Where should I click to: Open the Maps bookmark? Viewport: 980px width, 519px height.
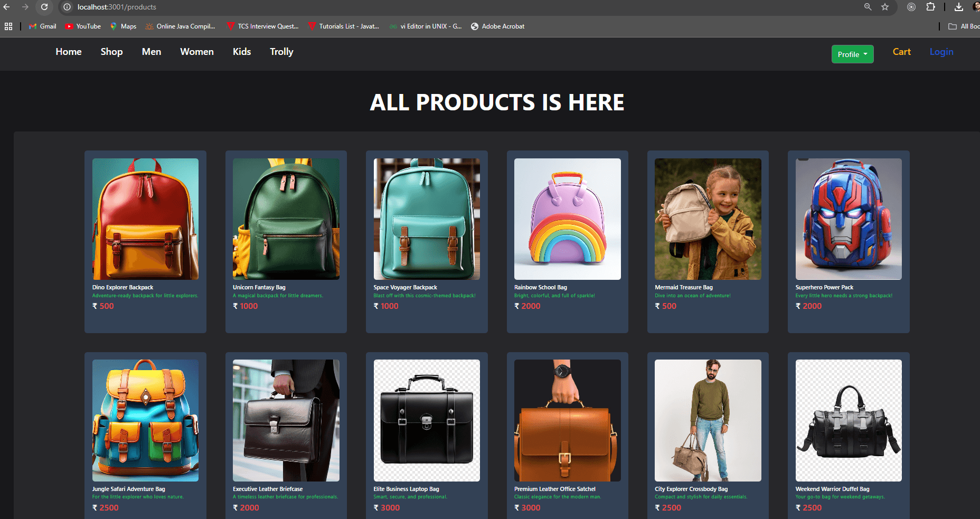(123, 26)
